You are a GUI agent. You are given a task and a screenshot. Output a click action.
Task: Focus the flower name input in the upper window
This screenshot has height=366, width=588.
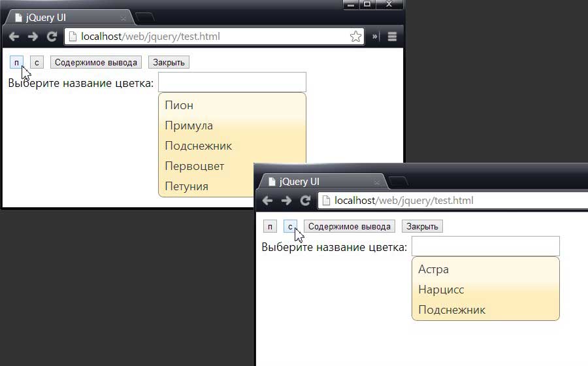click(232, 82)
